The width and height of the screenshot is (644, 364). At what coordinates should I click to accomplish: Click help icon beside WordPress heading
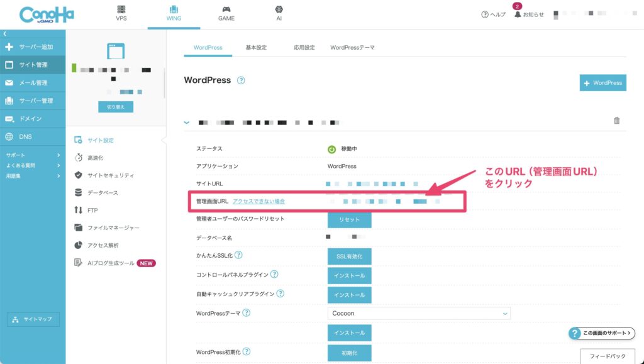pos(241,80)
